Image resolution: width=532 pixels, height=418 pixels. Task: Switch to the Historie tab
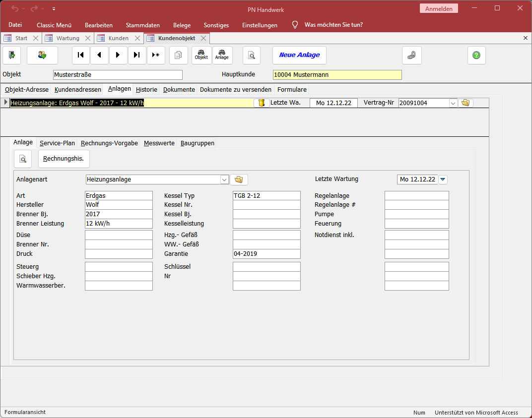146,90
